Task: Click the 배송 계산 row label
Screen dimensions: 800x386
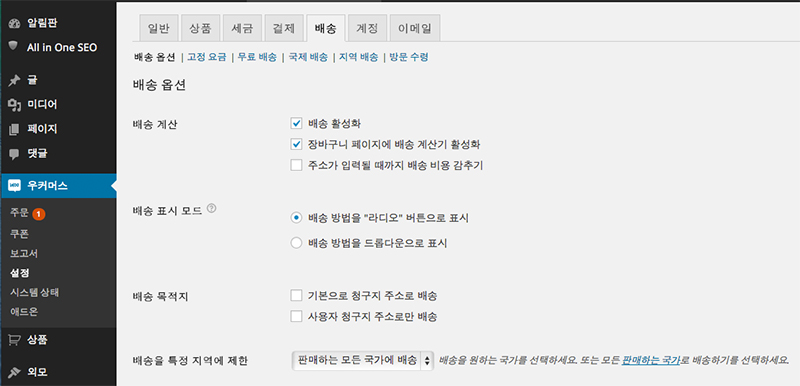Action: pos(155,125)
